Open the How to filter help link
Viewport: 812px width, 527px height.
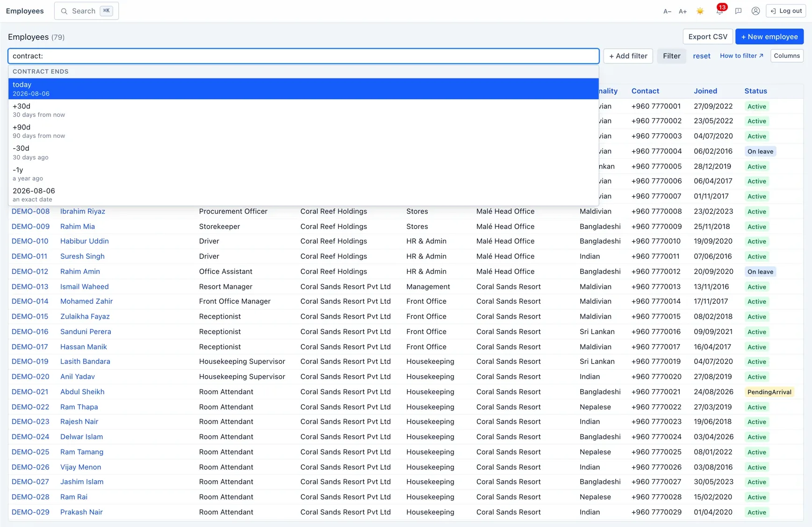741,56
